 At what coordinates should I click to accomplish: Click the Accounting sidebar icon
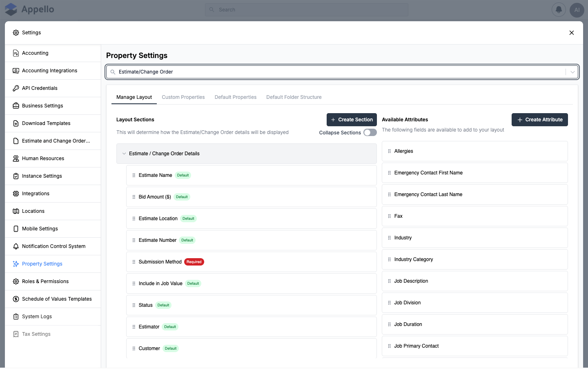(16, 53)
